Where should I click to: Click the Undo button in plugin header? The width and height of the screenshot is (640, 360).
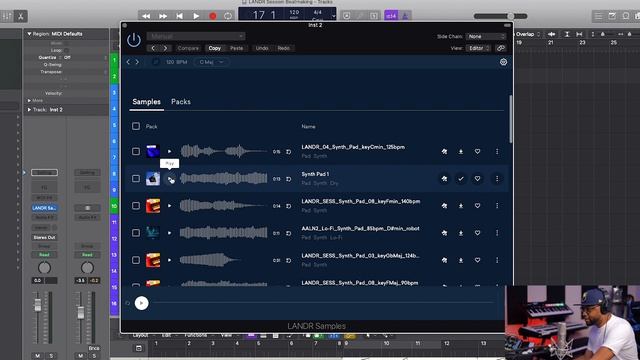pos(262,48)
